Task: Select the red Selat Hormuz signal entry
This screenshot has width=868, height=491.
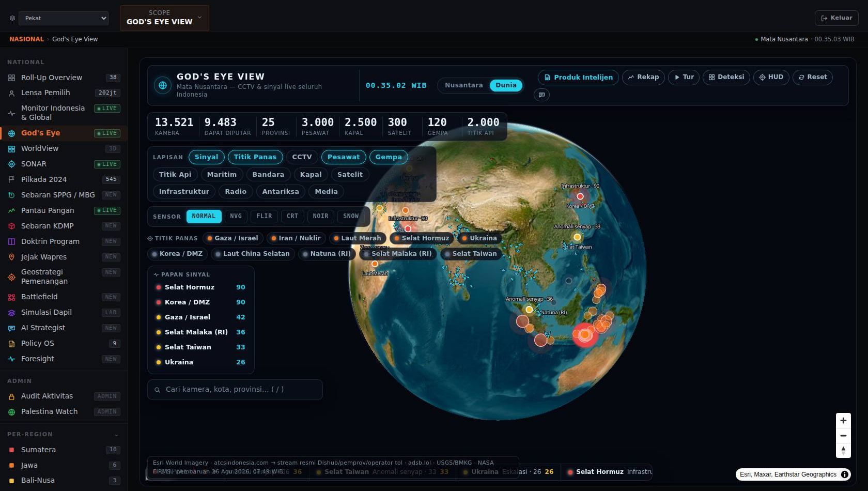Action: [200, 287]
